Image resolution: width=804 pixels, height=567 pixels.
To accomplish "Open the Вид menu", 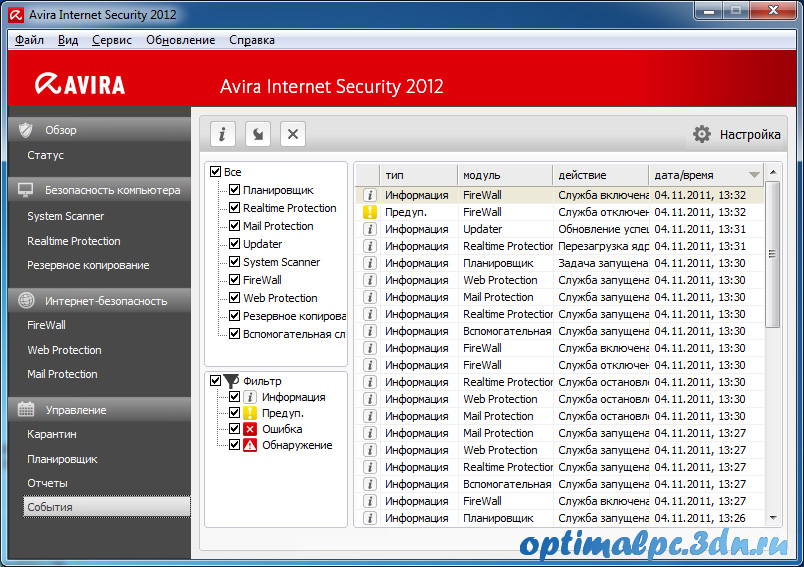I will (68, 40).
